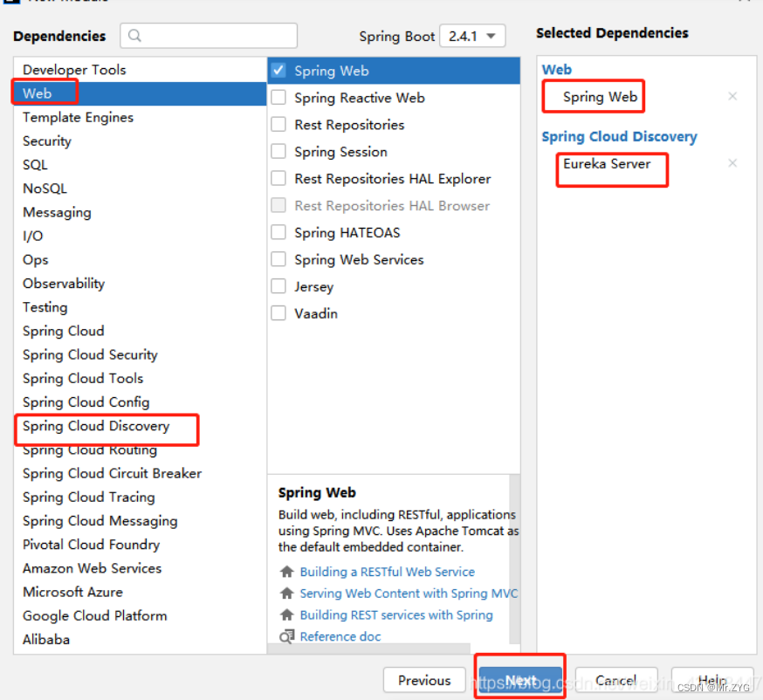Enable the Spring Reactive Web checkbox
The width and height of the screenshot is (763, 700).
[278, 97]
